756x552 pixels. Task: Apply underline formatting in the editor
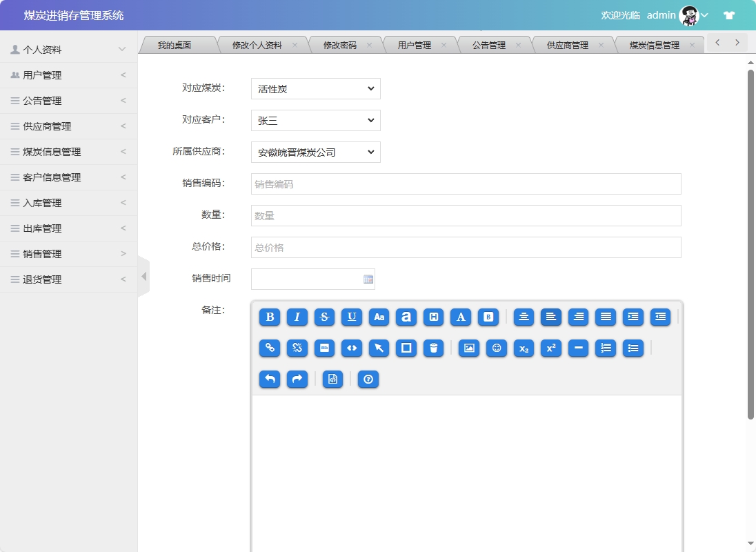pyautogui.click(x=351, y=317)
